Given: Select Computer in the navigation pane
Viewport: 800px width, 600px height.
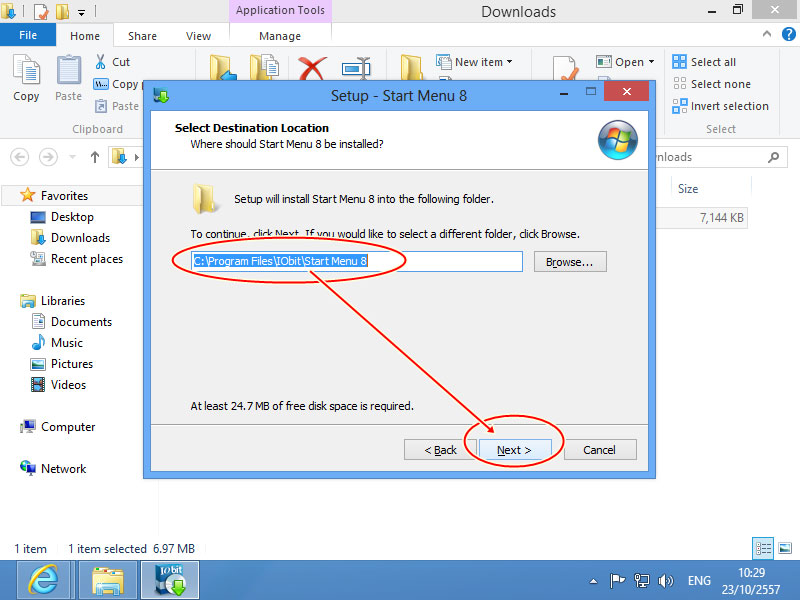Looking at the screenshot, I should click(68, 427).
